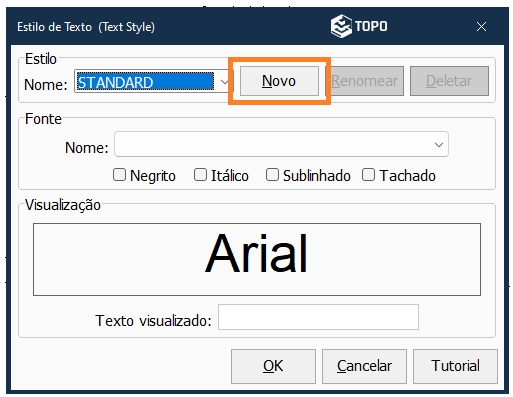
Task: Click the Renomear button
Action: 365,81
